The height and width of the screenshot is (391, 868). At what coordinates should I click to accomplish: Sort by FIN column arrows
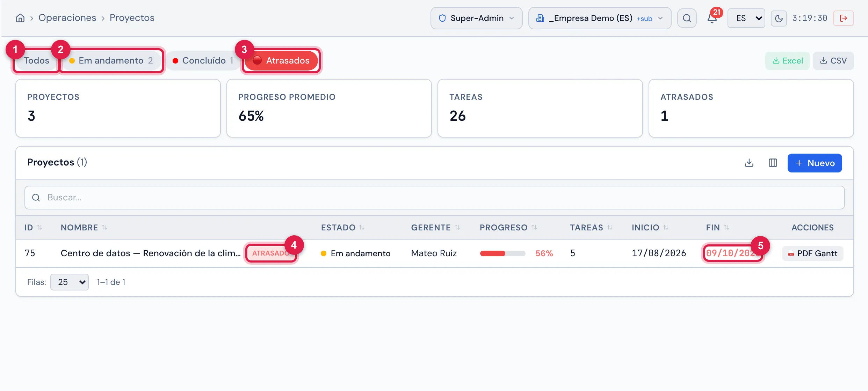click(726, 228)
